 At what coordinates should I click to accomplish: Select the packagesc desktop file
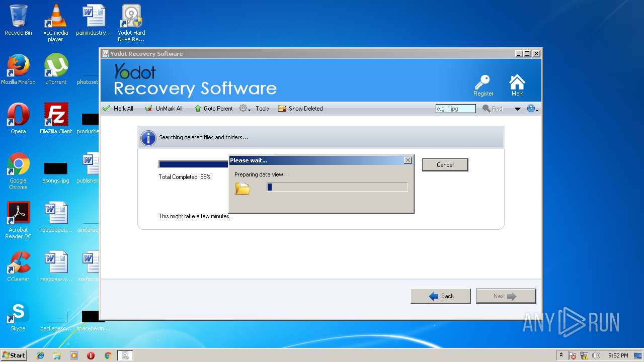coord(55,321)
